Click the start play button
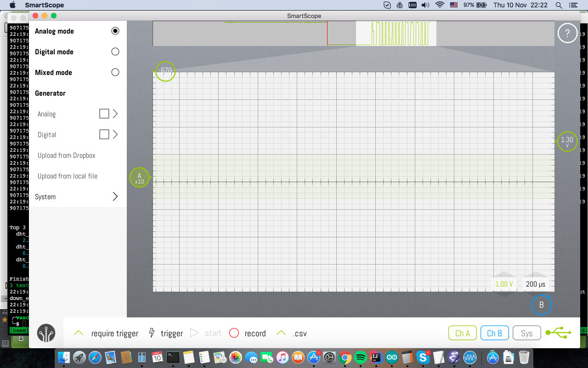 (206, 333)
